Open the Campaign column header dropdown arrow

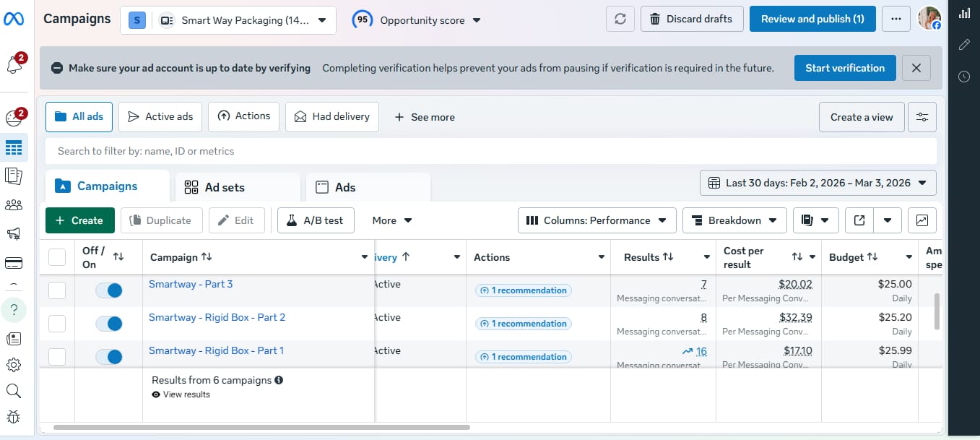(364, 257)
